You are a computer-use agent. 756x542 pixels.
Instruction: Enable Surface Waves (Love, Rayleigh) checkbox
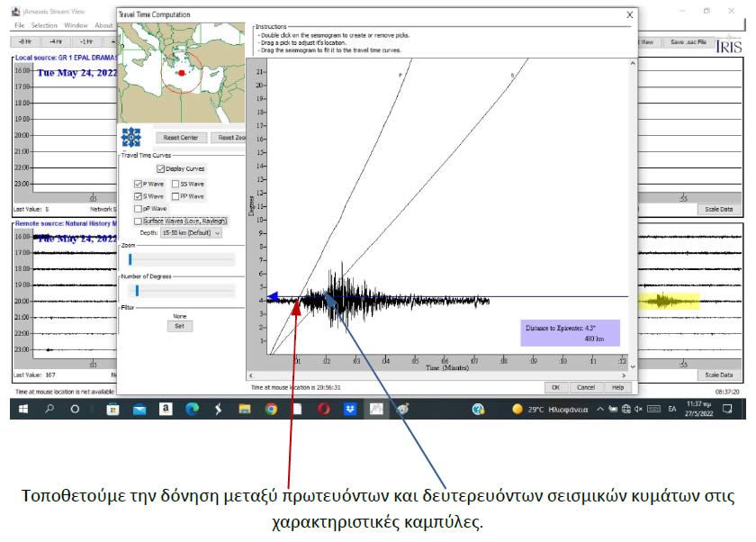click(x=138, y=221)
